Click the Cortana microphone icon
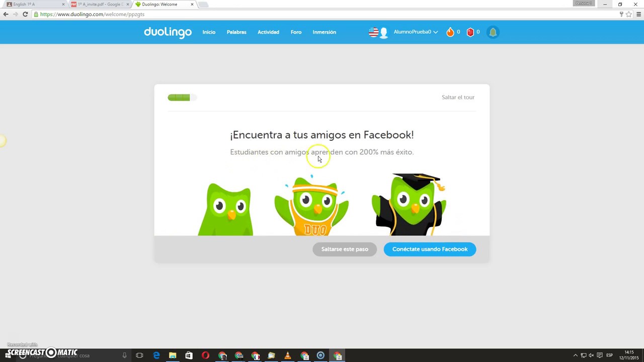This screenshot has width=644, height=362. click(124, 355)
